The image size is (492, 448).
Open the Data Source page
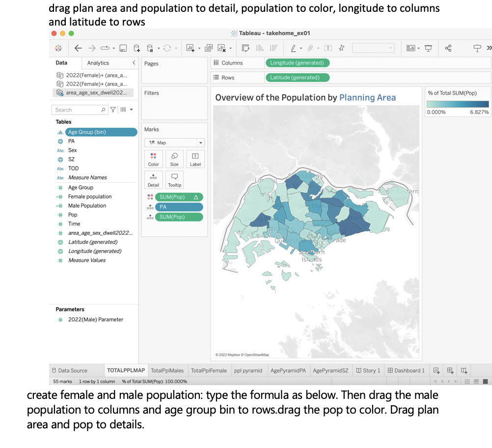69,370
